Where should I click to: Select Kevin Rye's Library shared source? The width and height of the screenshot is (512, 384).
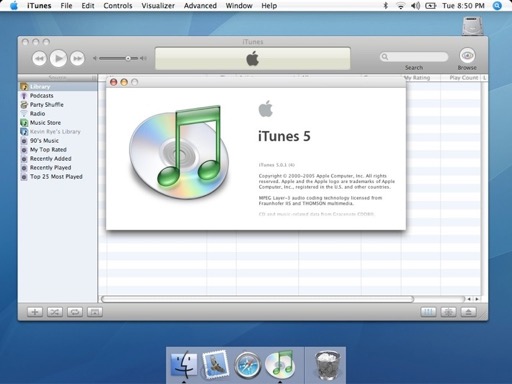(58, 132)
